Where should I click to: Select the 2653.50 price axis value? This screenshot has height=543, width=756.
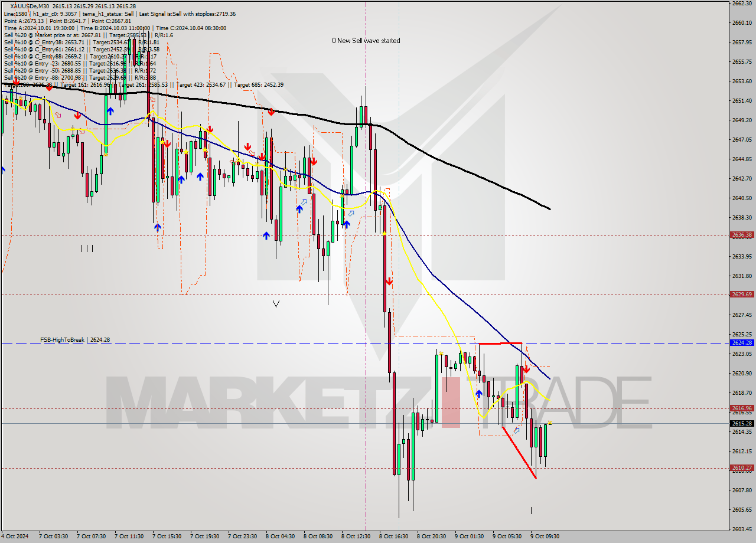coord(742,81)
